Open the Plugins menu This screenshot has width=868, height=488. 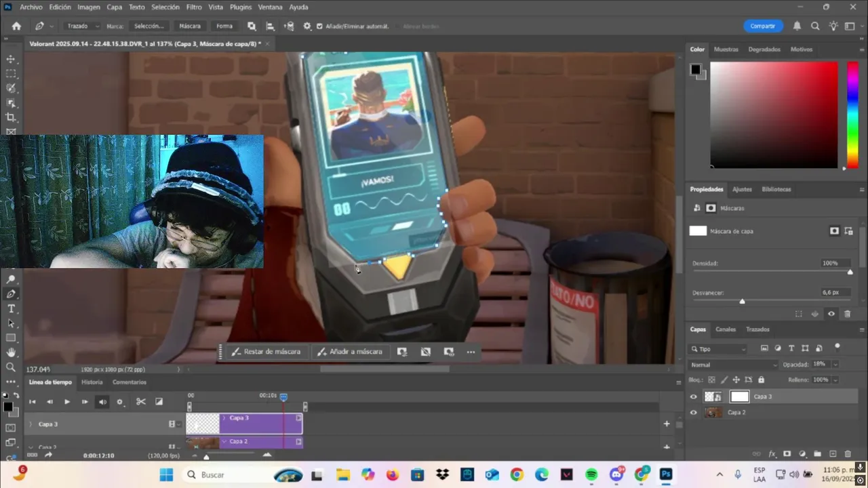241,7
